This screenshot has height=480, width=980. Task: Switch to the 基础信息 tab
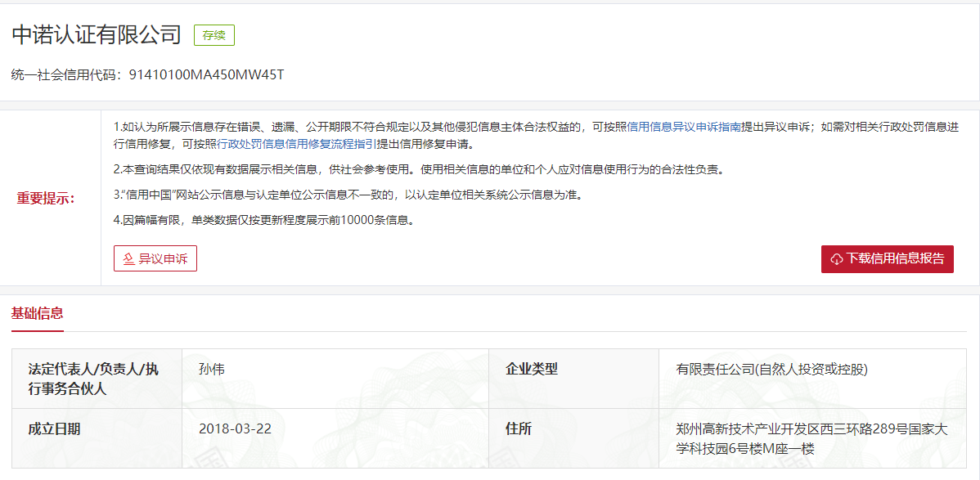tap(38, 313)
